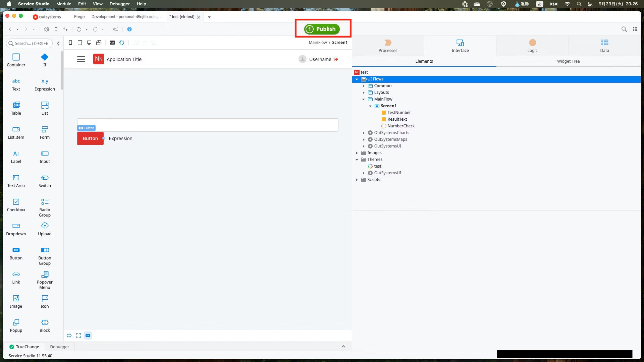Open the CSS style sheet editor
Image resolution: width=644 pixels, height=362 pixels.
click(x=112, y=43)
